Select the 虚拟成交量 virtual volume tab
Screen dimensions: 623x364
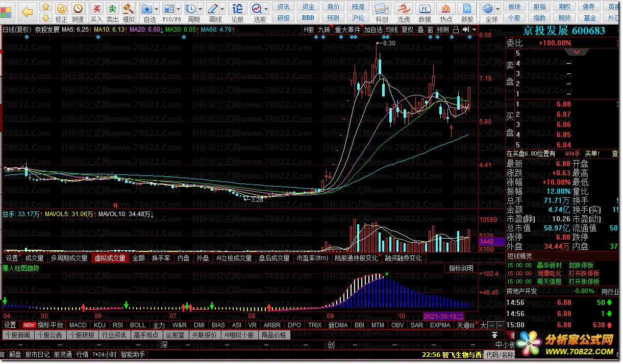click(109, 258)
